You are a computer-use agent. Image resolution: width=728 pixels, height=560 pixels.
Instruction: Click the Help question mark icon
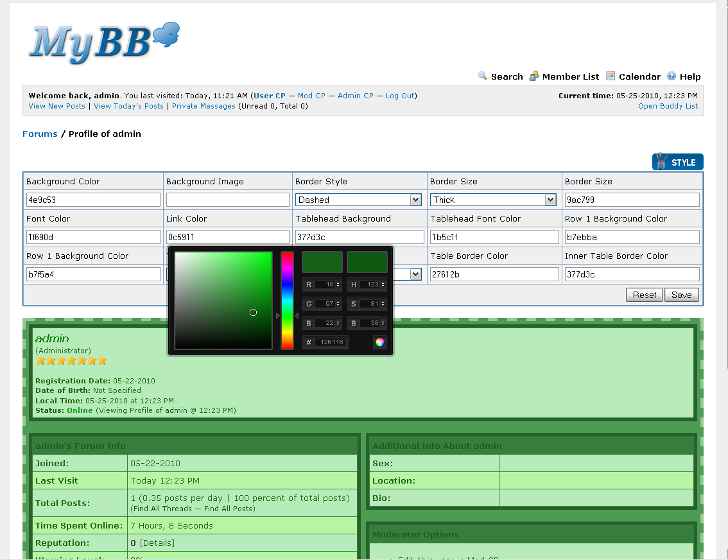[672, 76]
